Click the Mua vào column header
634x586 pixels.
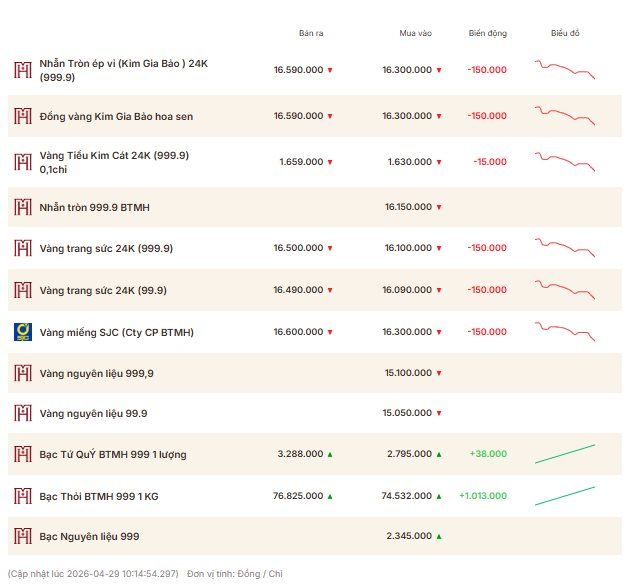click(415, 33)
